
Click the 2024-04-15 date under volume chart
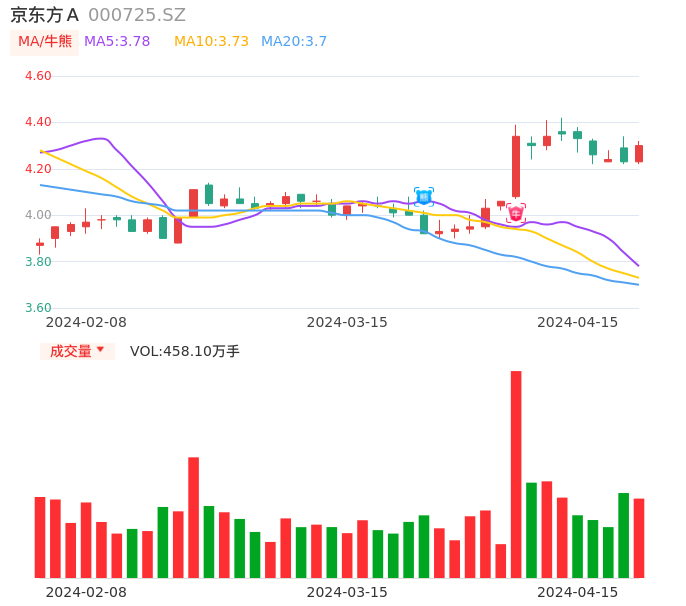(x=578, y=592)
